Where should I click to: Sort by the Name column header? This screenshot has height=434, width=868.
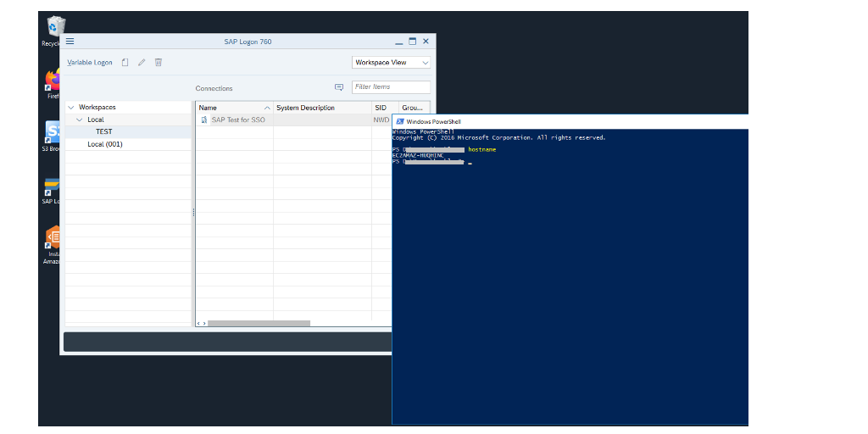tap(235, 108)
